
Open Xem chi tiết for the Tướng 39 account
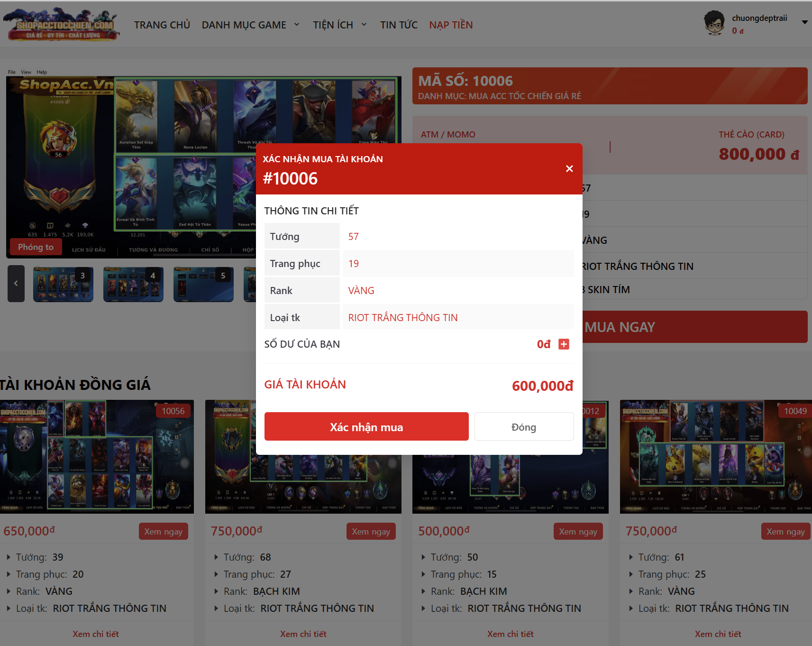96,634
